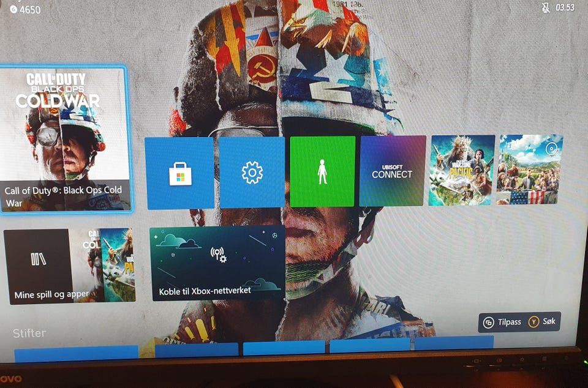The width and height of the screenshot is (588, 388).
Task: Open the Far Cry 5 disc game tile
Action: 529,170
